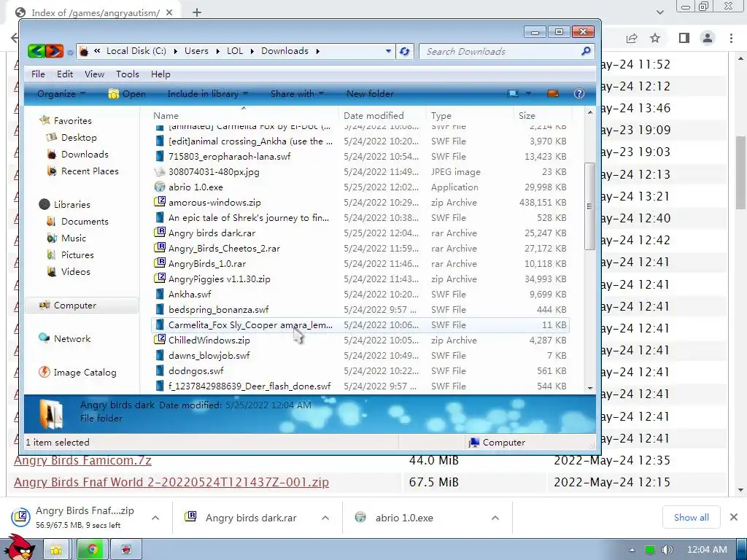Open the Chrome three-dot menu
747x560 pixels.
coord(731,38)
